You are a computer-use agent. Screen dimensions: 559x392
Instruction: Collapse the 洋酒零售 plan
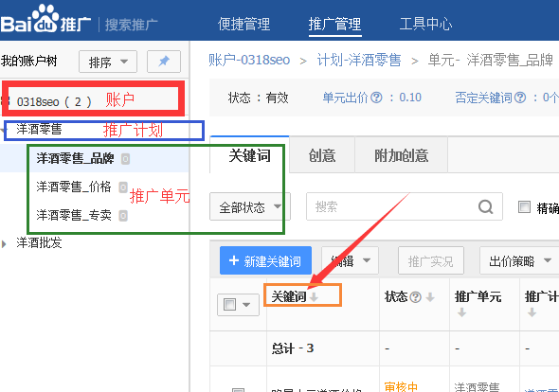(x=3, y=130)
